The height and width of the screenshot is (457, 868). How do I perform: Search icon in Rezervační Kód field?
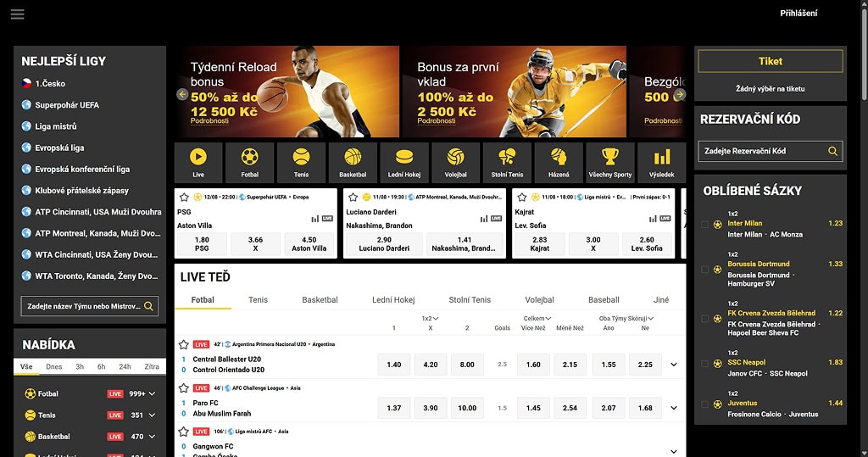click(x=832, y=151)
